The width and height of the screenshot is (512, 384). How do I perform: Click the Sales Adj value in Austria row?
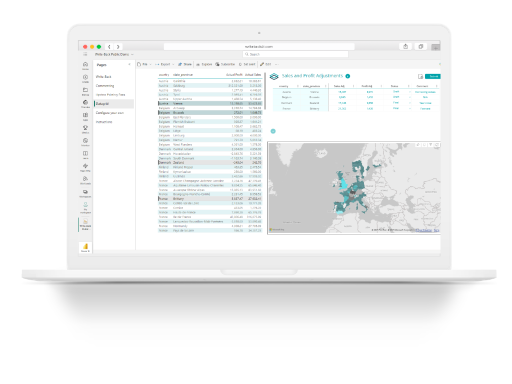click(x=342, y=92)
